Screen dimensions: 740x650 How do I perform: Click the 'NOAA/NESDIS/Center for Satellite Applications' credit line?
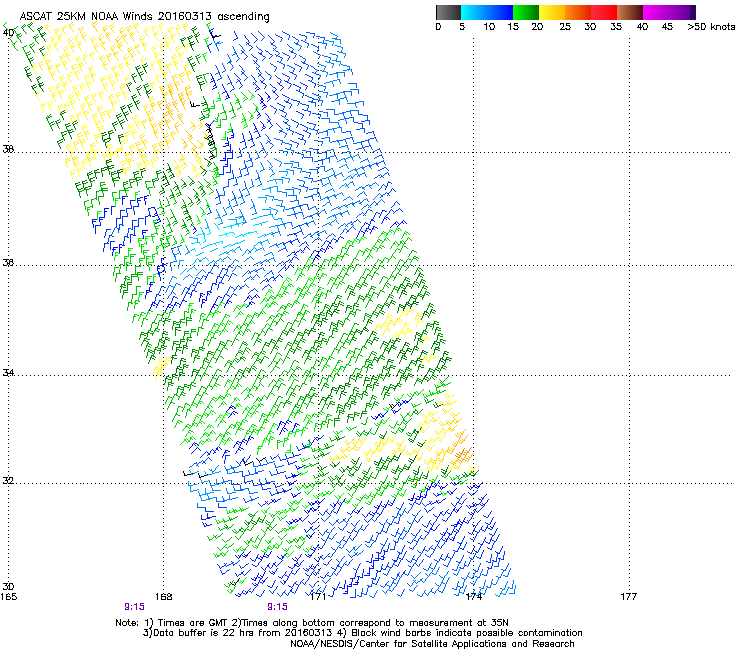(432, 644)
